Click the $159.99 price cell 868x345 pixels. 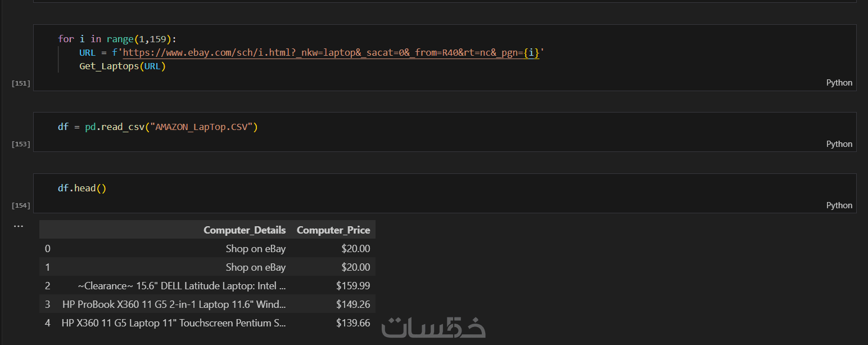click(x=352, y=286)
